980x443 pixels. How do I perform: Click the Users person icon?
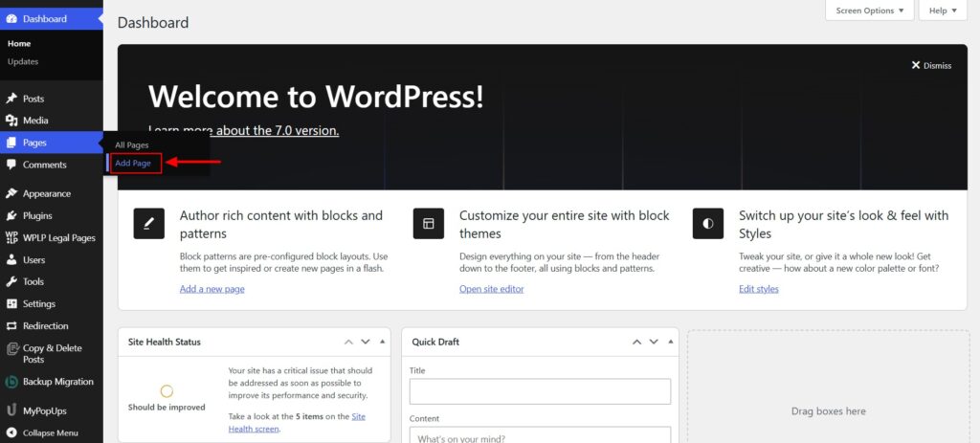point(11,260)
